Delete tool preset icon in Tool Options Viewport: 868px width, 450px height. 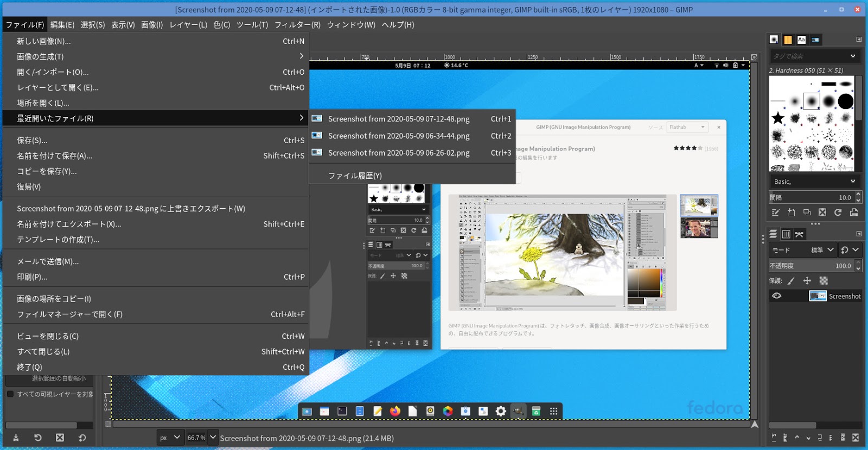click(60, 438)
